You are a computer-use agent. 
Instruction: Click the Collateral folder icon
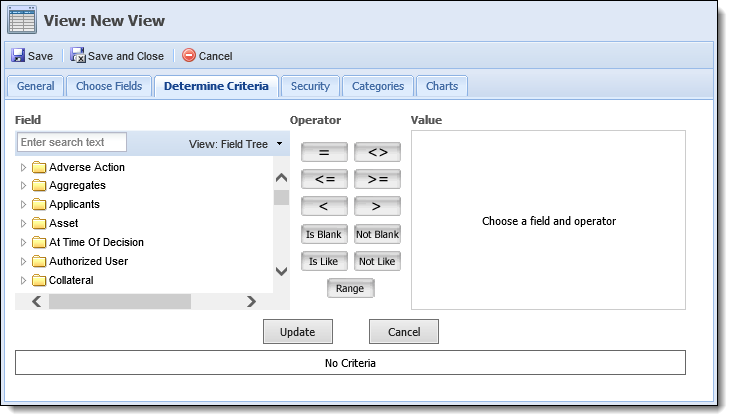pos(39,280)
